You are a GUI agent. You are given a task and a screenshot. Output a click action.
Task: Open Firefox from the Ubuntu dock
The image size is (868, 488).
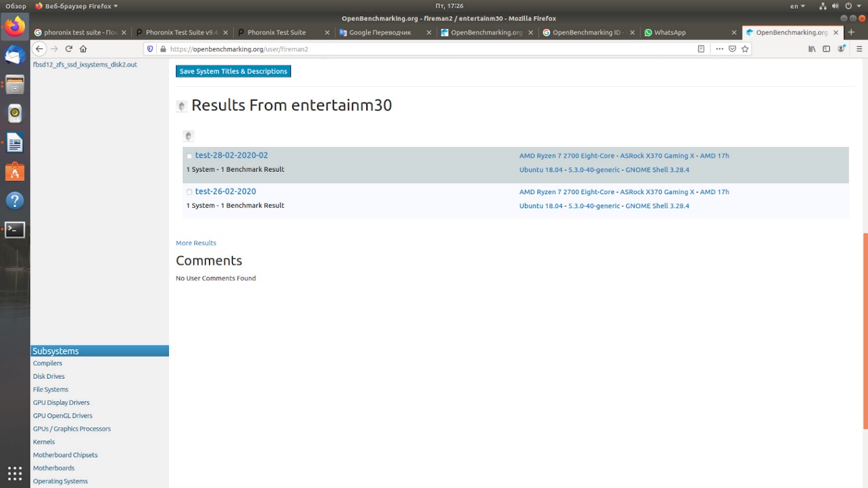pyautogui.click(x=15, y=26)
